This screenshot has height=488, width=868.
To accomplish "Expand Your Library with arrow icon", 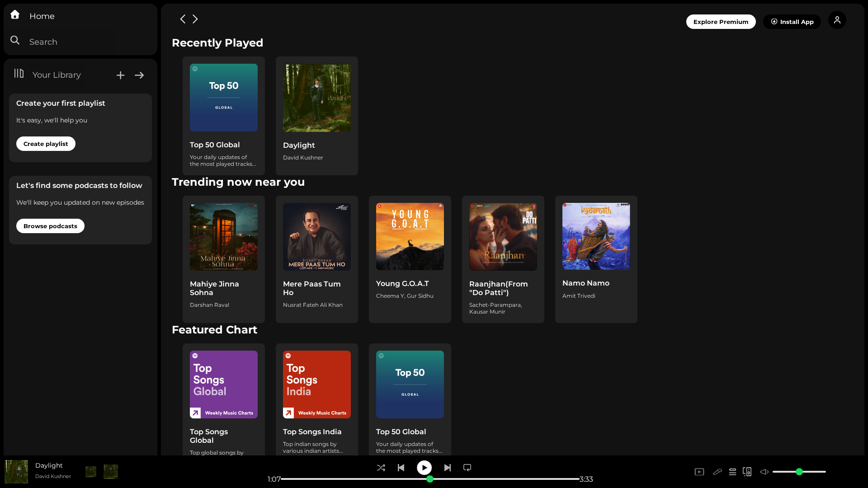I will click(139, 75).
